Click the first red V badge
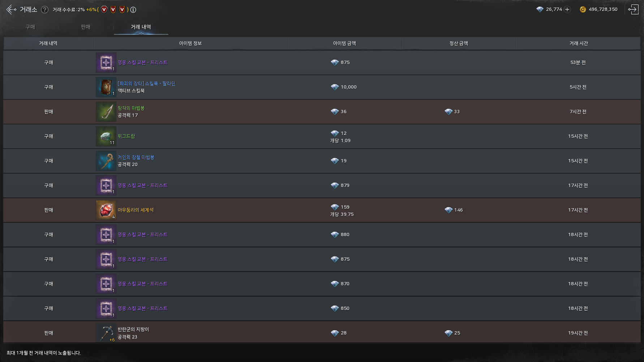 coord(104,10)
